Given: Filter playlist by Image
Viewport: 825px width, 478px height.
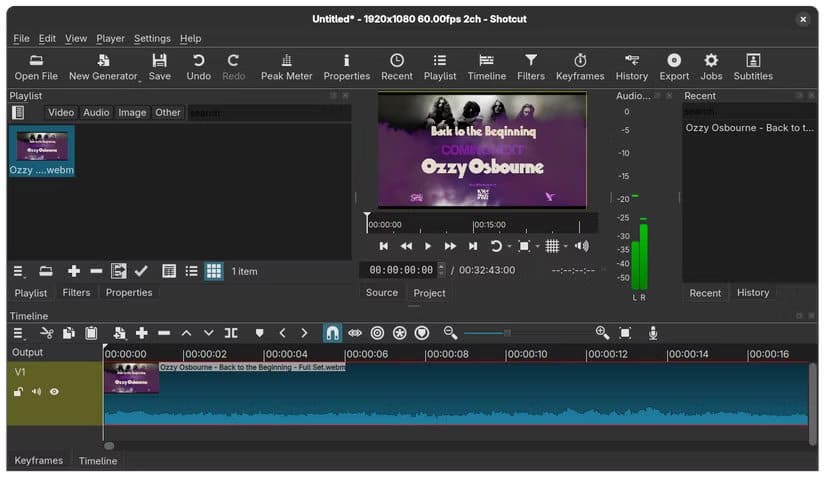Looking at the screenshot, I should 132,112.
